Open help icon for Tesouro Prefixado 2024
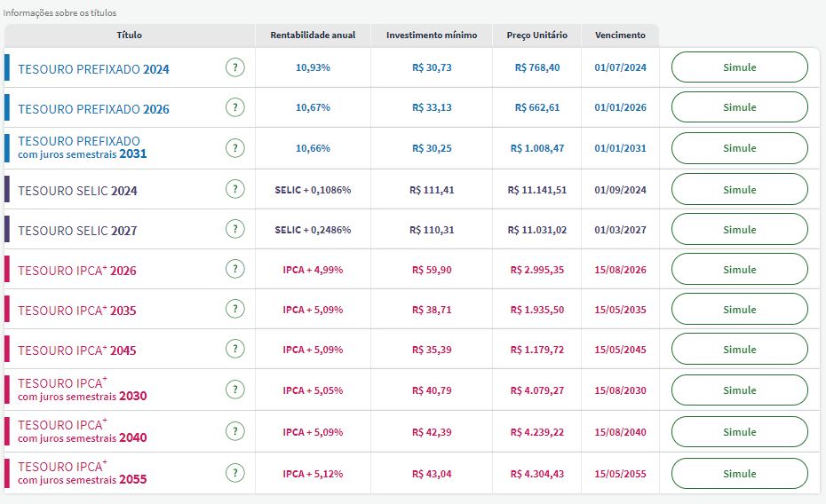 tap(235, 67)
